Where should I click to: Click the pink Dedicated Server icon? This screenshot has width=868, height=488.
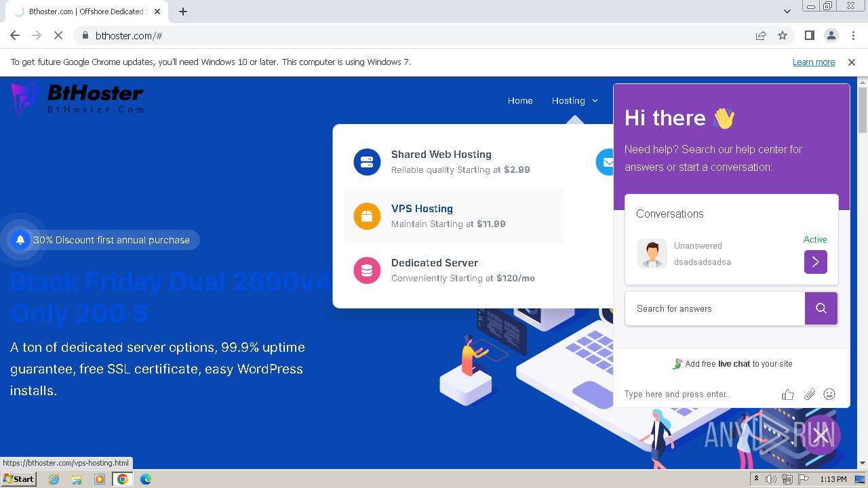(367, 270)
